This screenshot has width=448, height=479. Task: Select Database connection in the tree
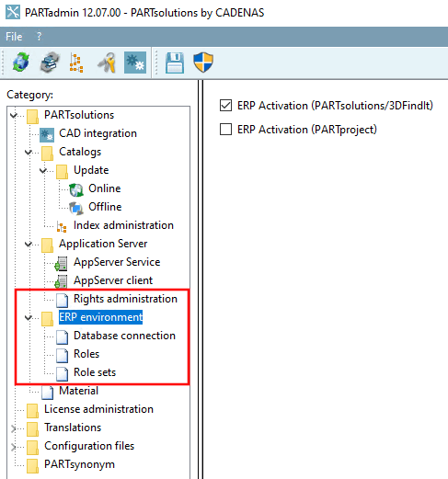[124, 336]
